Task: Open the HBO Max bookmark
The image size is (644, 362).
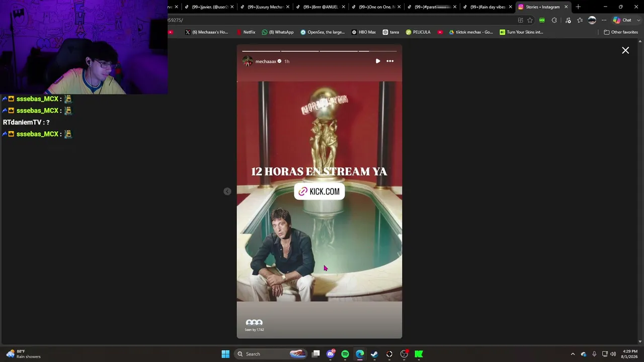Action: pyautogui.click(x=364, y=32)
